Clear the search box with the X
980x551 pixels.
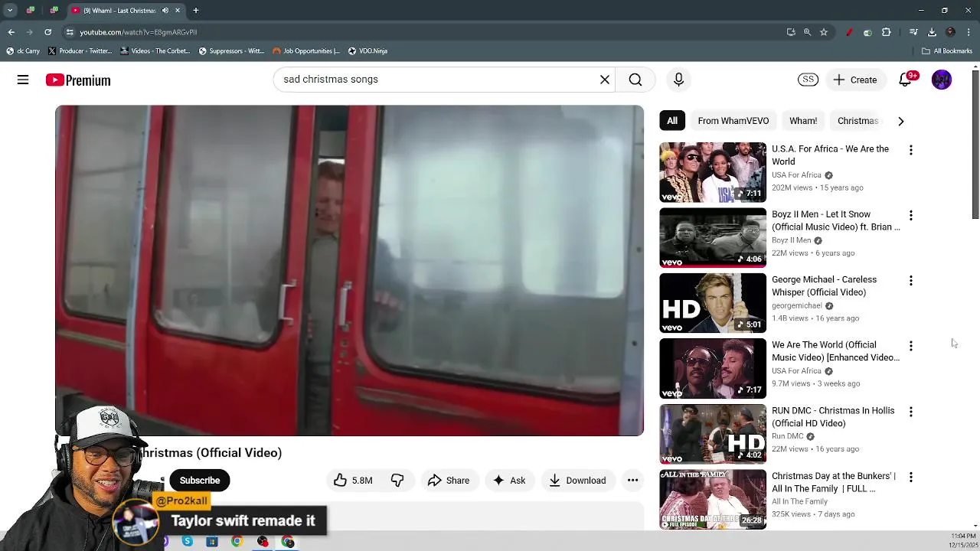click(605, 80)
